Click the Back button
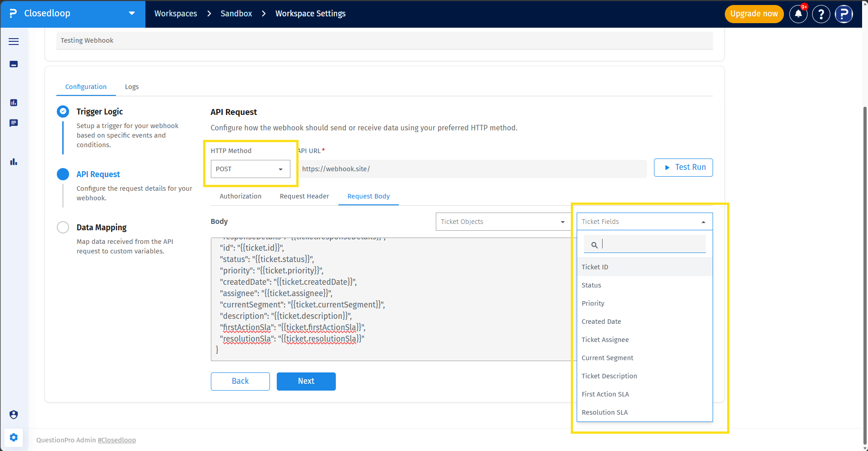This screenshot has height=451, width=868. coord(240,382)
